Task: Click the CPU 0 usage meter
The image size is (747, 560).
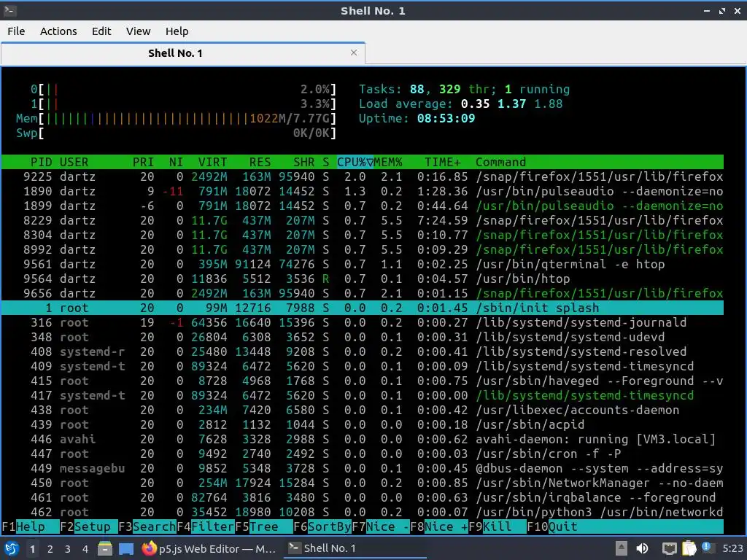Action: coord(183,89)
